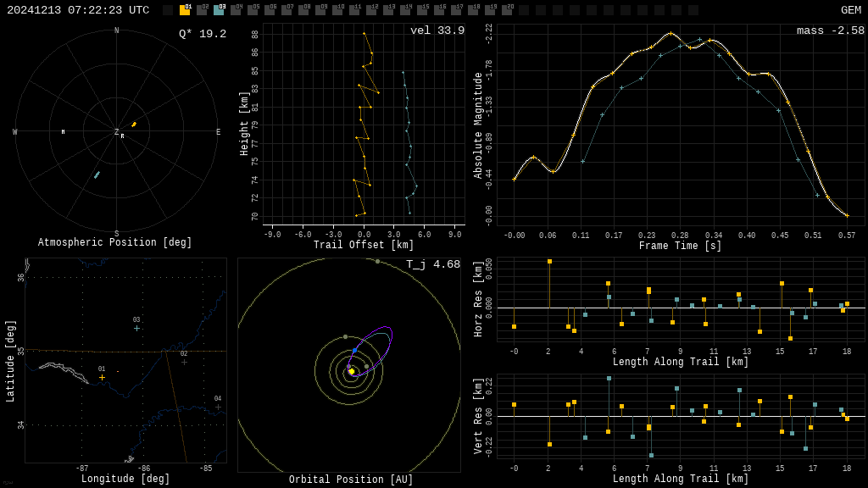Screen dimensions: 868x488
Task: Toggle the gray station 02 box
Action: [x=202, y=10]
